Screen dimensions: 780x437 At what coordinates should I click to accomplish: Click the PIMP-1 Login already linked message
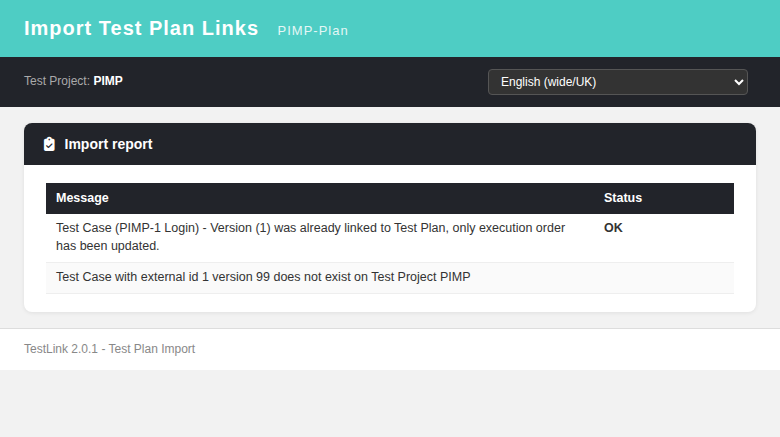pyautogui.click(x=310, y=237)
